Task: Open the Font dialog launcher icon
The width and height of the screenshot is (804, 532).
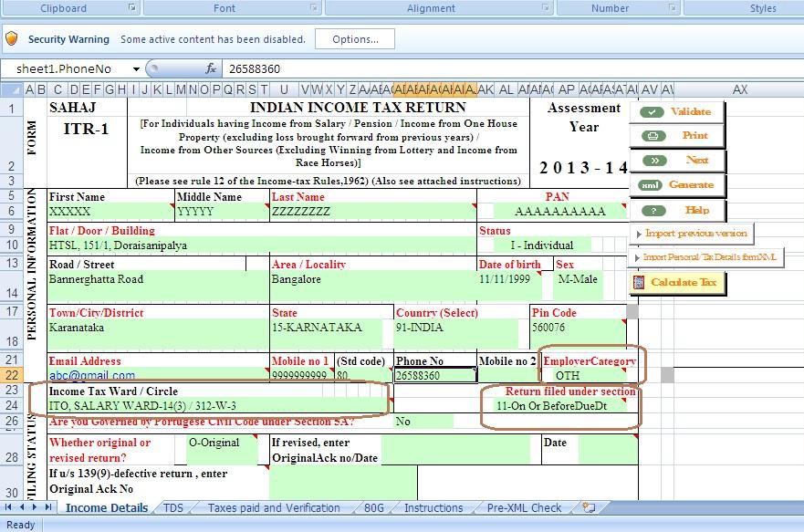Action: tap(315, 7)
